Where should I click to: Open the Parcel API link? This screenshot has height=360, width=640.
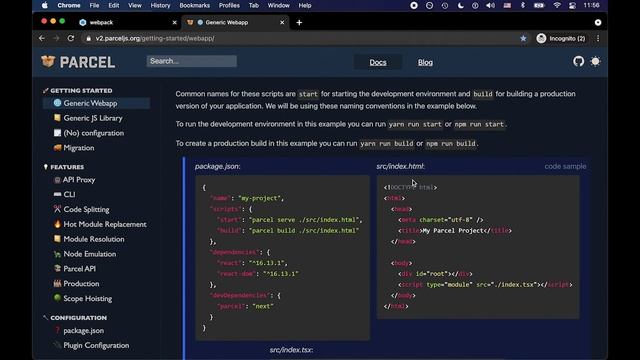pyautogui.click(x=80, y=269)
